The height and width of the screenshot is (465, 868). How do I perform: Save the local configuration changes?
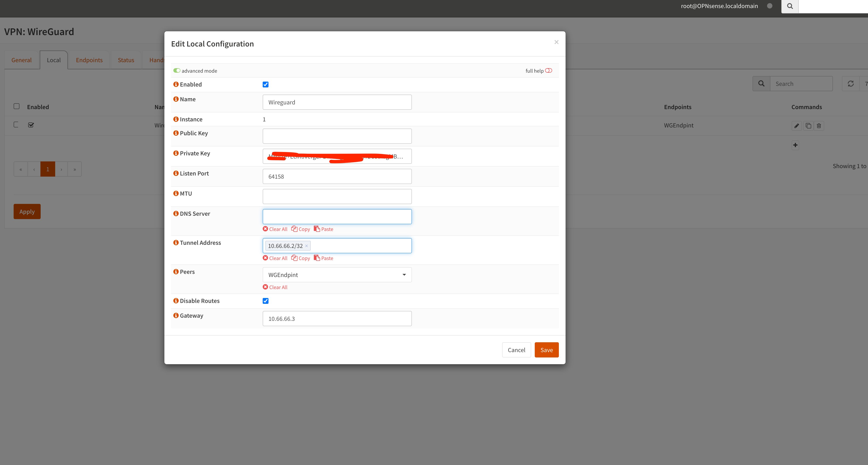tap(546, 349)
